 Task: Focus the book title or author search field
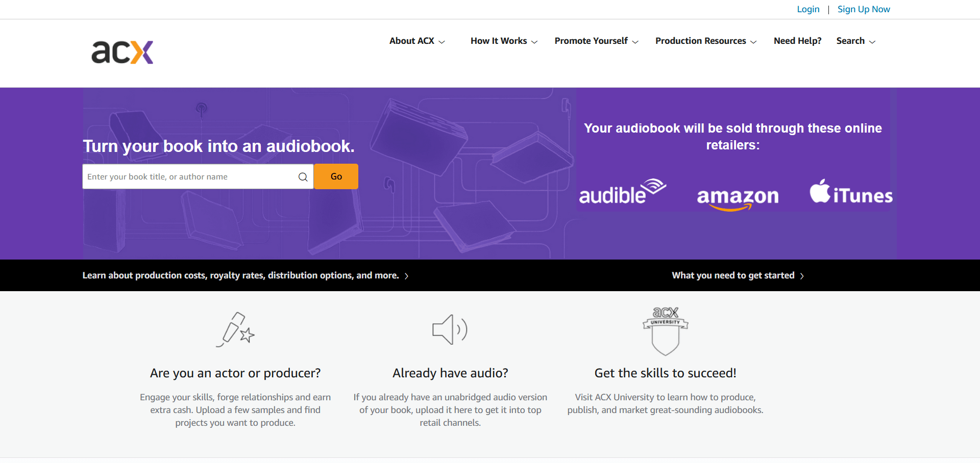click(198, 176)
